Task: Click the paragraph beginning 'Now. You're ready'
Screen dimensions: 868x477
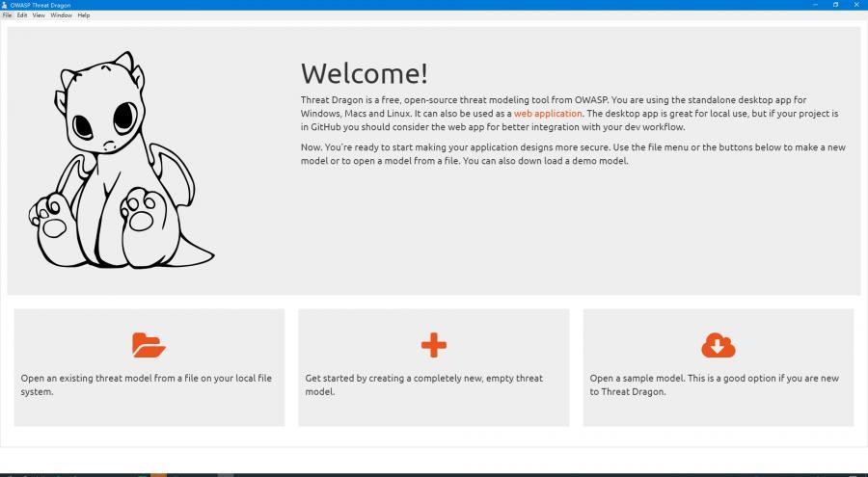Action: (x=573, y=154)
